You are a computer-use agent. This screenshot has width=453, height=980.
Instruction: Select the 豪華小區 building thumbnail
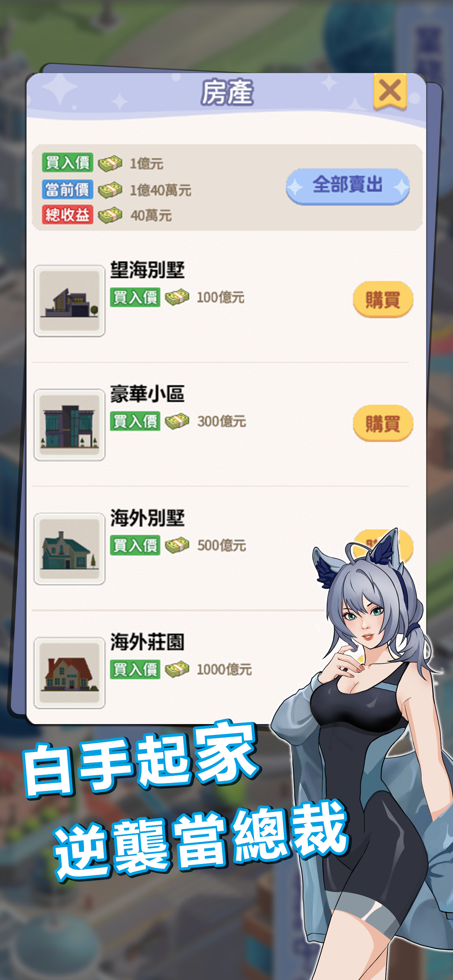point(69,425)
